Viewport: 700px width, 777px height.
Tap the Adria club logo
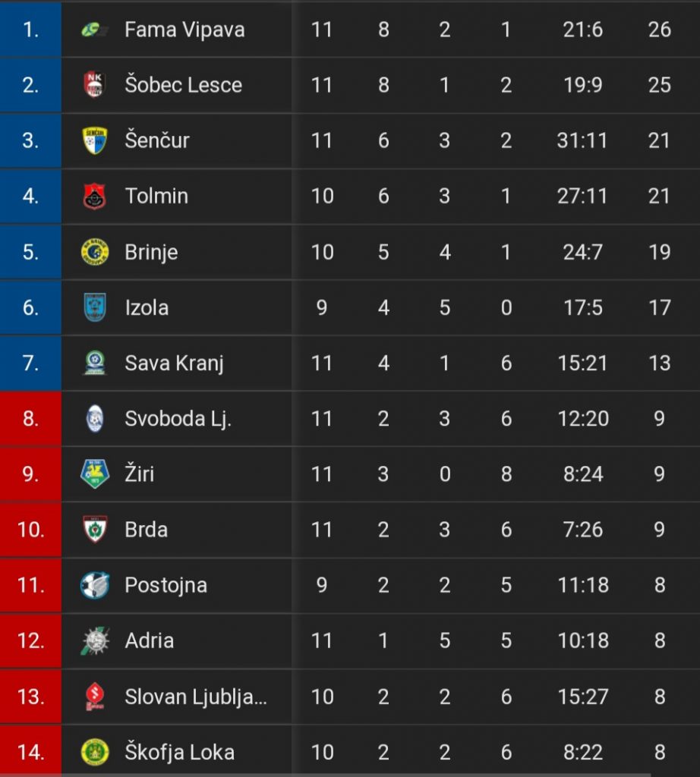(x=95, y=640)
